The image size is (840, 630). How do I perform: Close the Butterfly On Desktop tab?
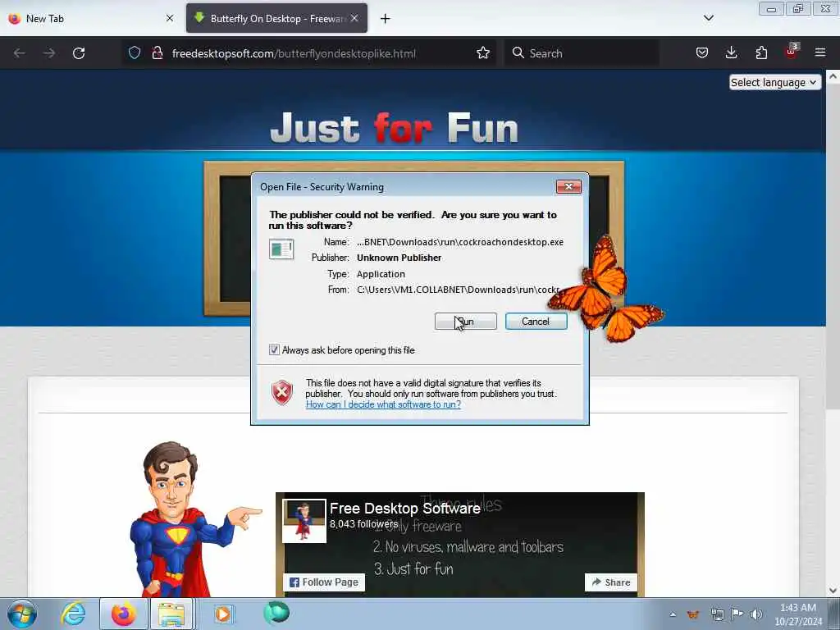(x=354, y=18)
